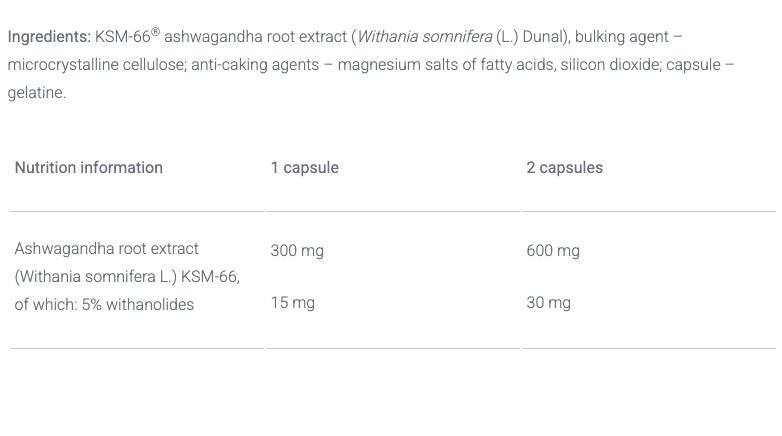Image resolution: width=782 pixels, height=436 pixels.
Task: Click the word "gelatine" in ingredients
Action: (x=35, y=93)
